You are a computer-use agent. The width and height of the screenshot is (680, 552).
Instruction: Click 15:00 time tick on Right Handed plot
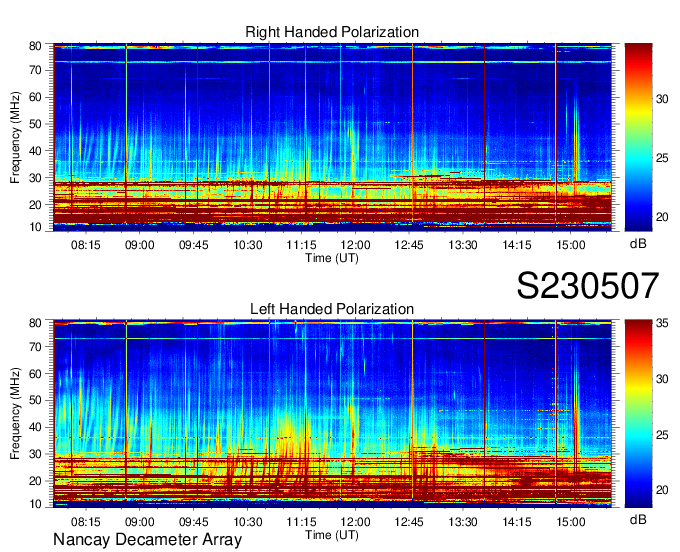[571, 245]
